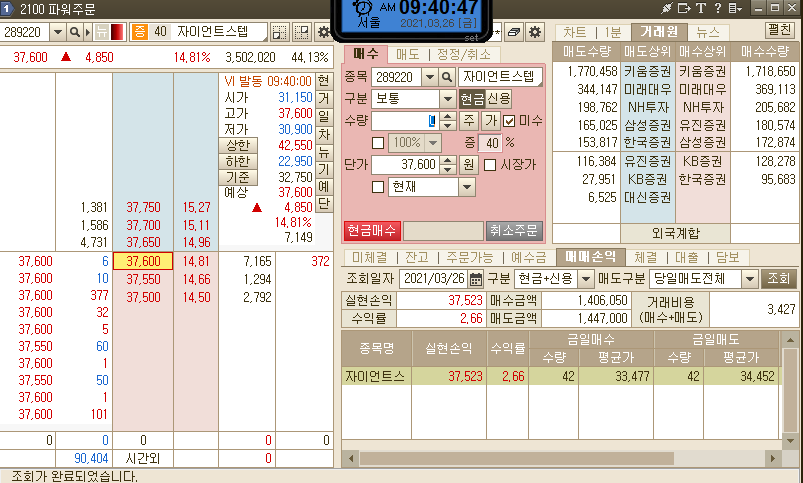
Task: Switch to the 정정/취소 tab
Action: pyautogui.click(x=463, y=54)
